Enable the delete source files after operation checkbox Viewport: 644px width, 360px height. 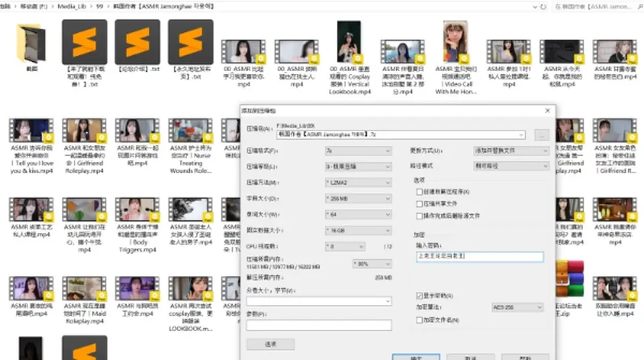pyautogui.click(x=419, y=216)
